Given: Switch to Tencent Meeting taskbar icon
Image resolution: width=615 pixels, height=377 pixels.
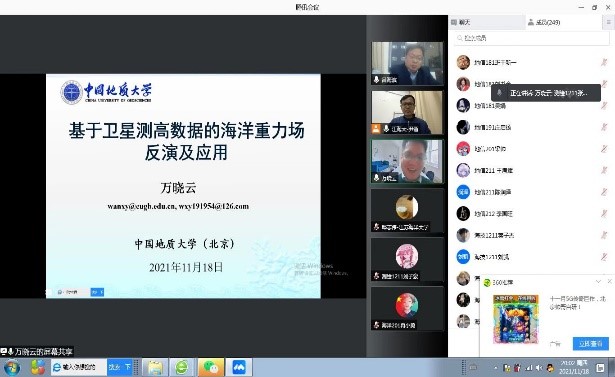Looking at the screenshot, I should pyautogui.click(x=239, y=368).
